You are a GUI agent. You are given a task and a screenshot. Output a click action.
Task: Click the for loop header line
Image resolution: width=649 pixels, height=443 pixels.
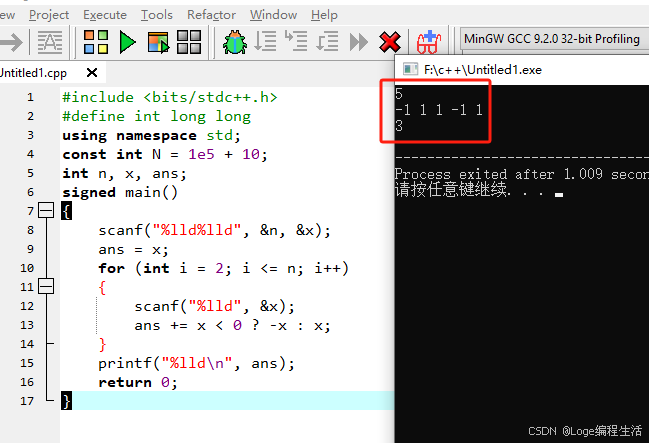tap(224, 268)
